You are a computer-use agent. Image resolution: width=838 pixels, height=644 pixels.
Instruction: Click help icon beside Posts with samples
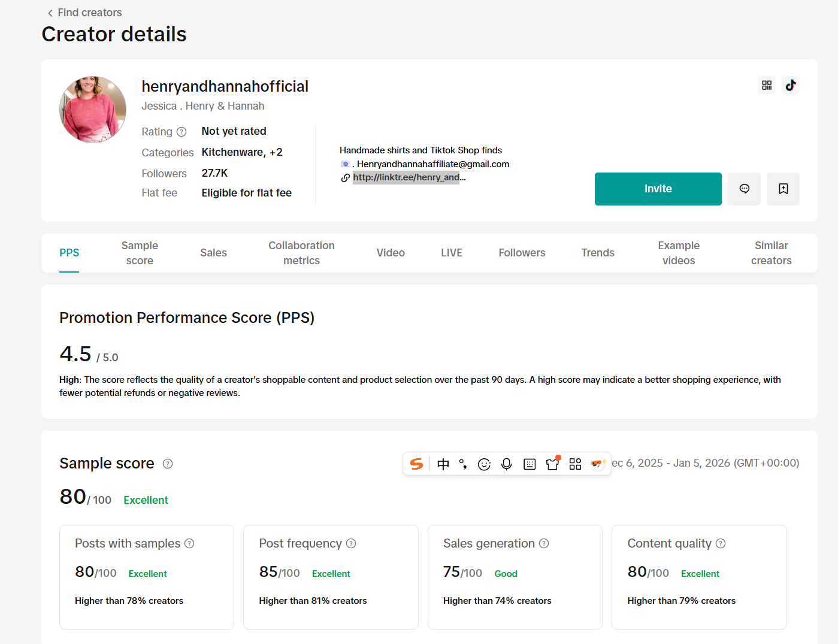(189, 543)
